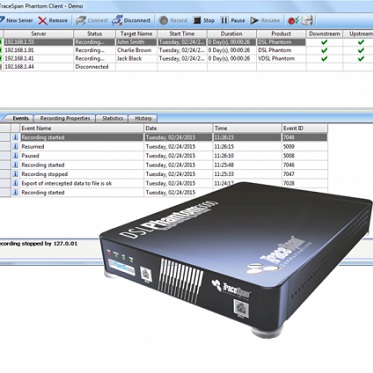
Task: Click the Downstream checkmark for the John Smith row
Action: 324,42
